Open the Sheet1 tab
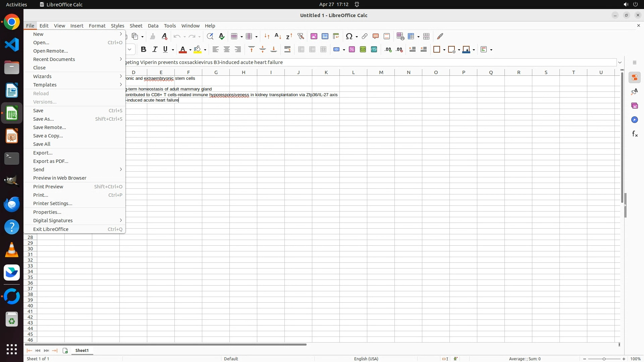 (x=82, y=351)
